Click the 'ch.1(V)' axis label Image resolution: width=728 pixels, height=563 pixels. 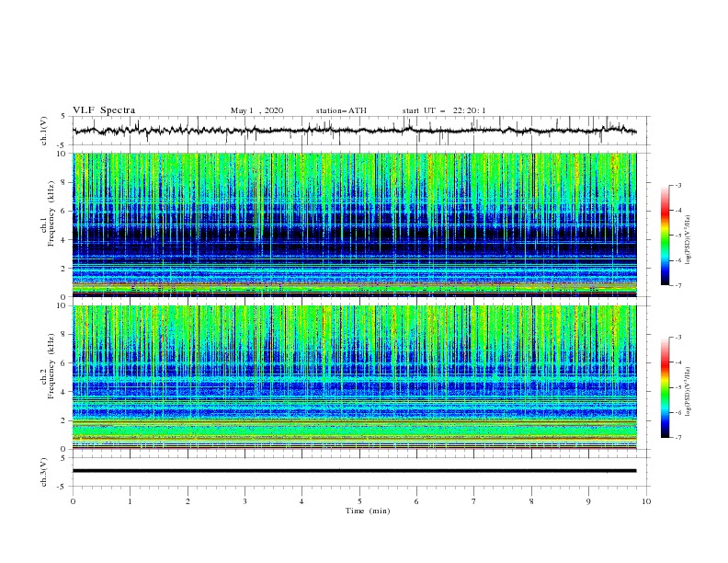(44, 131)
